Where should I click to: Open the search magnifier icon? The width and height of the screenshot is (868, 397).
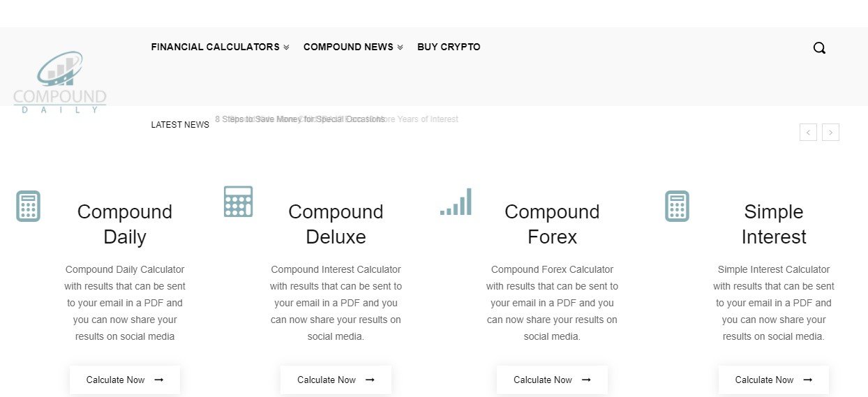click(819, 48)
